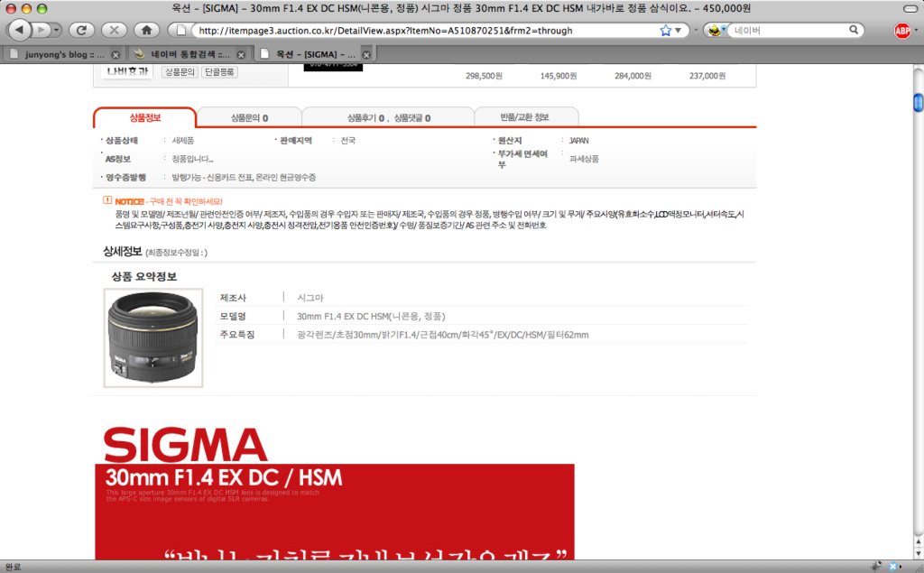The height and width of the screenshot is (573, 924).
Task: Click the scrollbar up arrow
Action: [918, 541]
